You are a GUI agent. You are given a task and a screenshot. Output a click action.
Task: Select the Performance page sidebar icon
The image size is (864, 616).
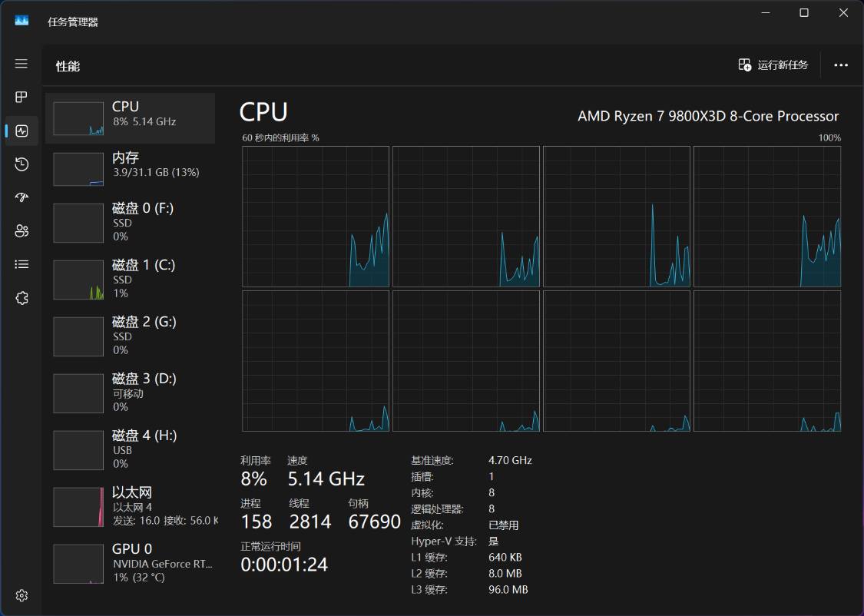click(x=22, y=131)
